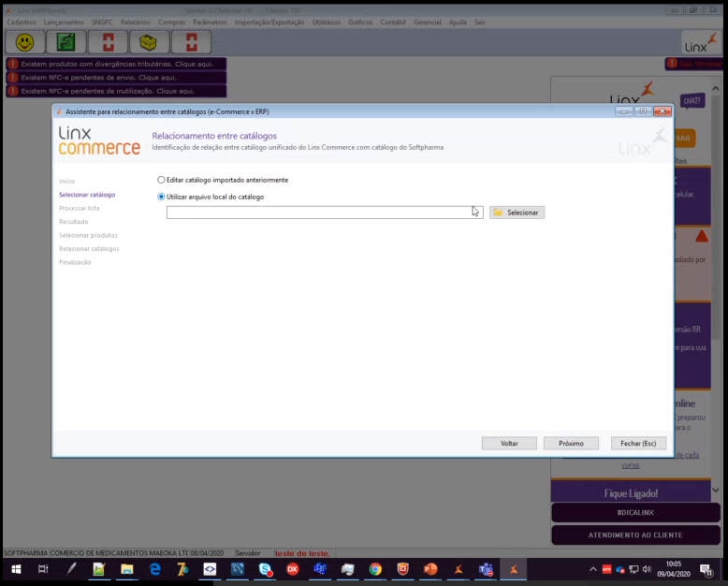The image size is (728, 586).
Task: Click the 'curso' link in side panel
Action: point(631,465)
